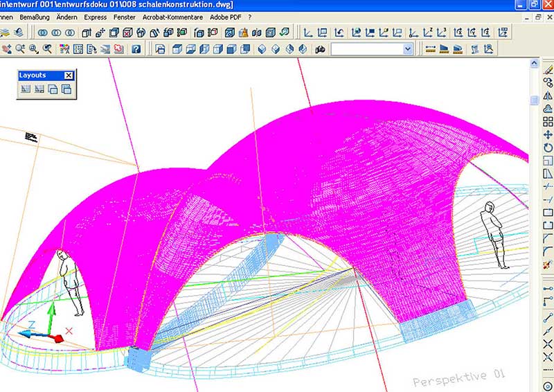The height and width of the screenshot is (392, 554).
Task: Choose the Rotate tool in Modify toolbar
Action: [x=548, y=148]
